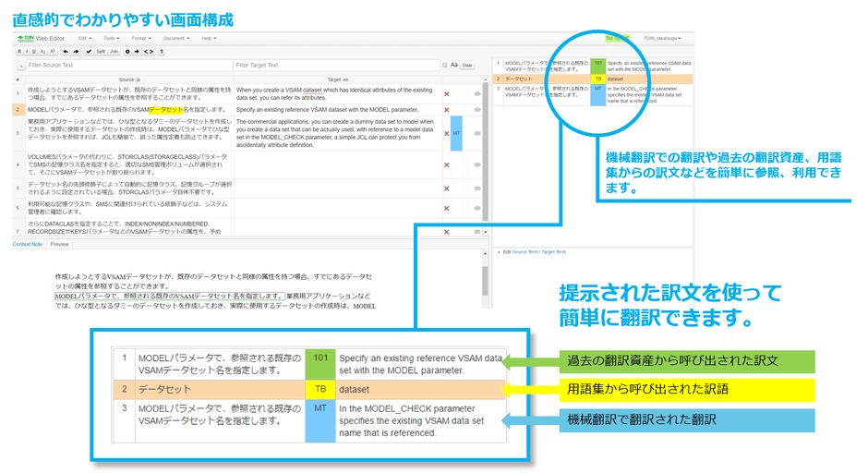
Task: Apply italic formatting
Action: (x=26, y=52)
